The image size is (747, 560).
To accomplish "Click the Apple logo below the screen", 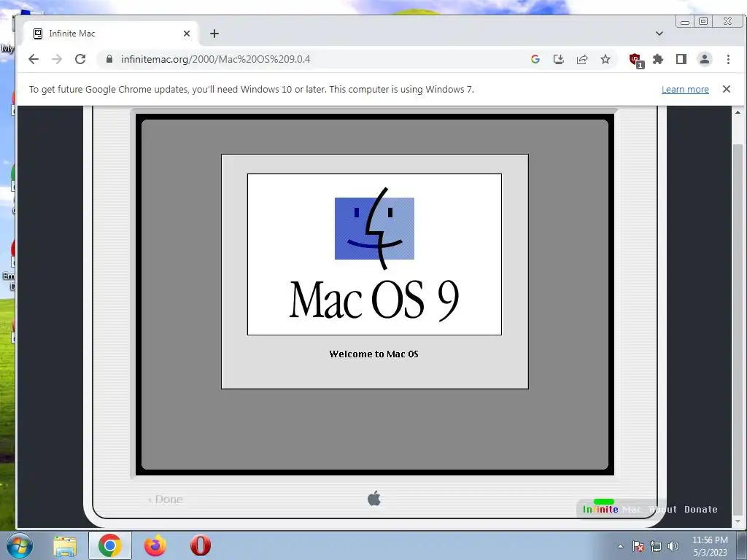I will coord(374,498).
